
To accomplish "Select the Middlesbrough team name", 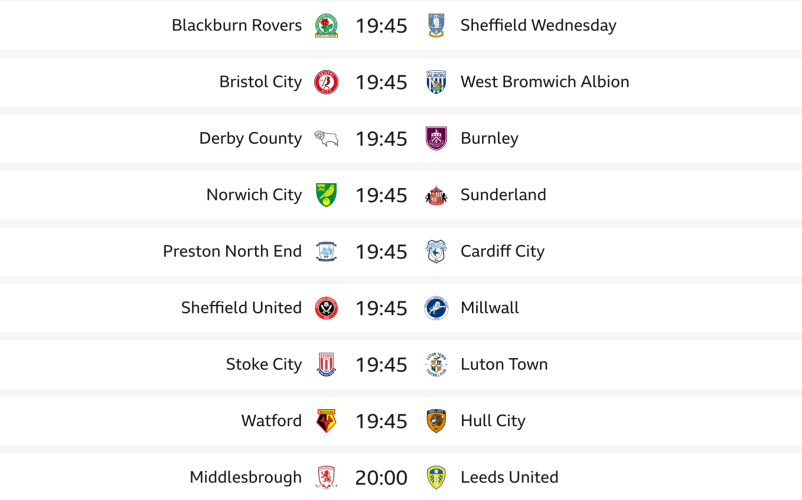I will pyautogui.click(x=245, y=478).
